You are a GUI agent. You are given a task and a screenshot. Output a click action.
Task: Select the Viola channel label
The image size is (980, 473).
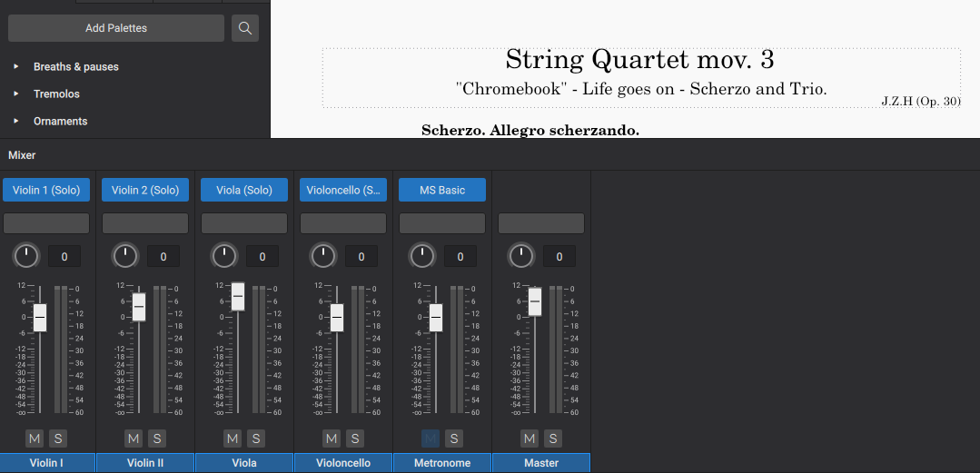[x=244, y=463]
